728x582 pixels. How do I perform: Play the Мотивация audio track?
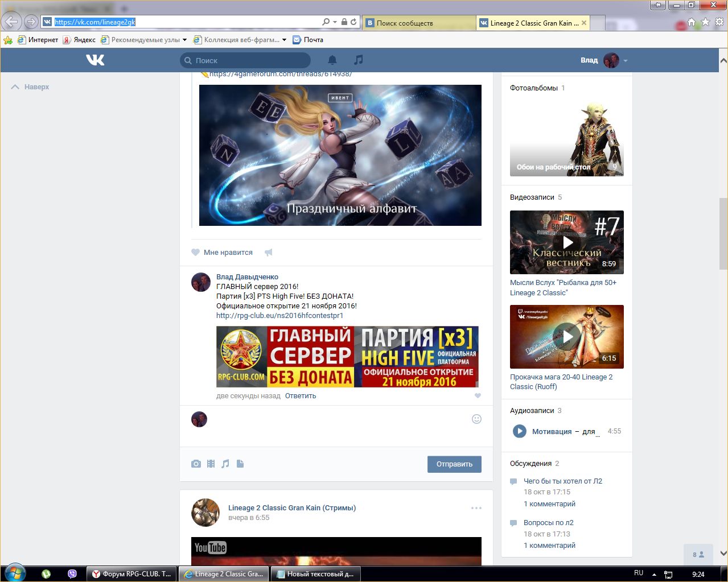(519, 431)
